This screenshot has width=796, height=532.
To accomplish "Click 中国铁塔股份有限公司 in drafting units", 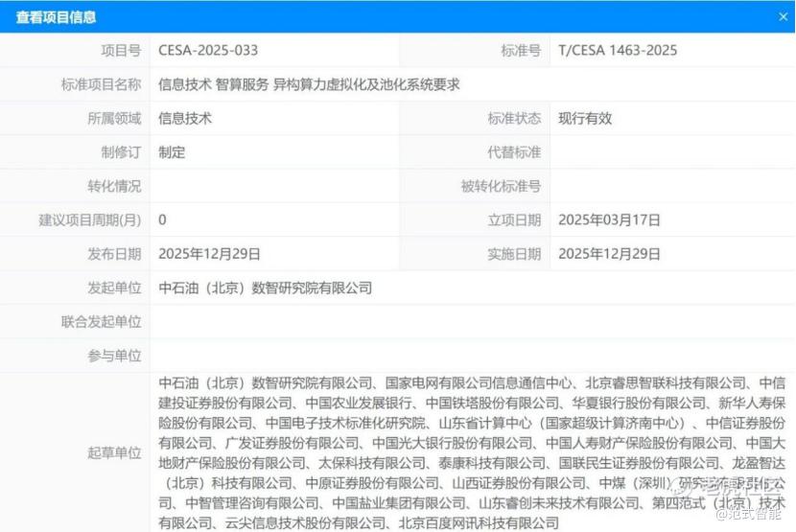I will coord(492,403).
